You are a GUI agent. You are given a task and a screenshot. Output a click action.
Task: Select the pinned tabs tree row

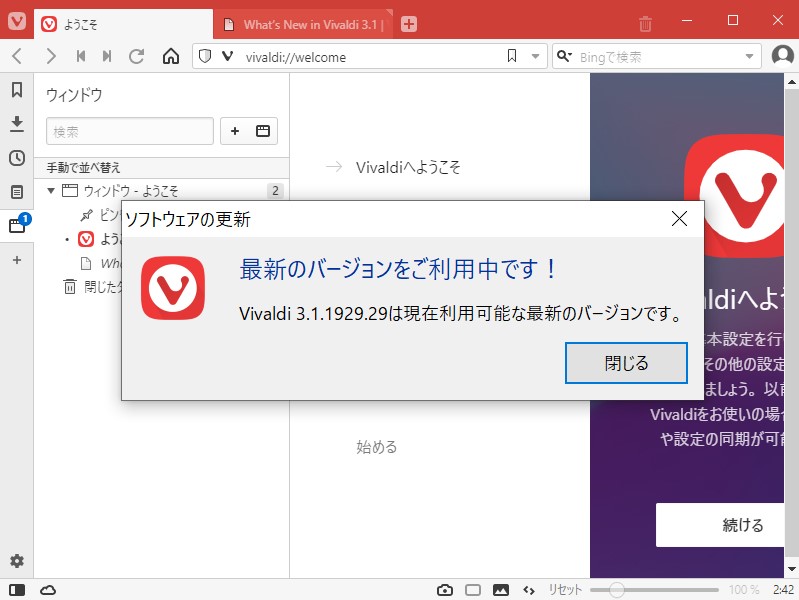(102, 215)
